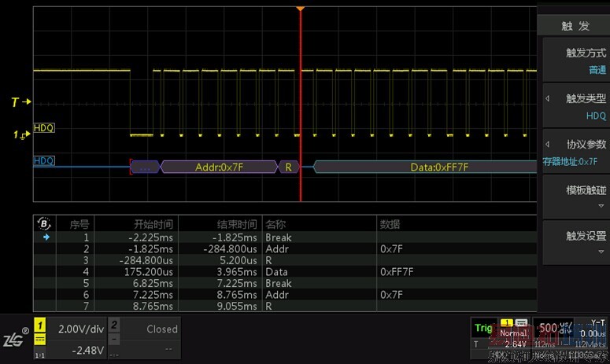Screen dimensions: 610x364
Task: Toggle channel 1 using the yellow 1 badge
Action: (39, 325)
